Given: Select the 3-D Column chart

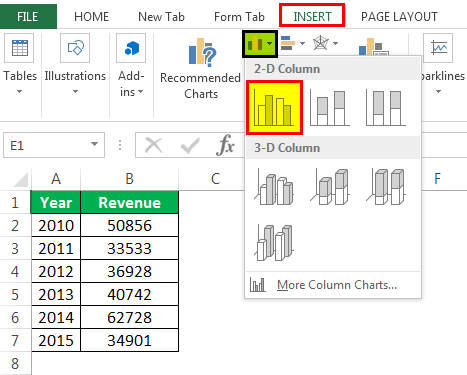Looking at the screenshot, I should tap(274, 243).
